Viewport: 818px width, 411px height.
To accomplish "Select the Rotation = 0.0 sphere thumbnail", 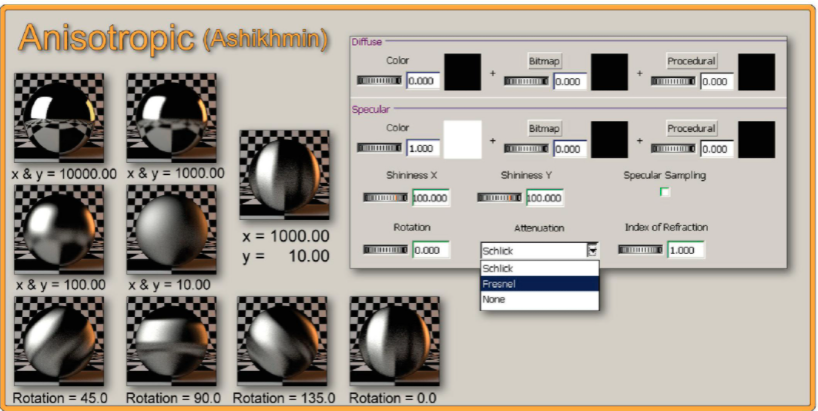I will (394, 341).
